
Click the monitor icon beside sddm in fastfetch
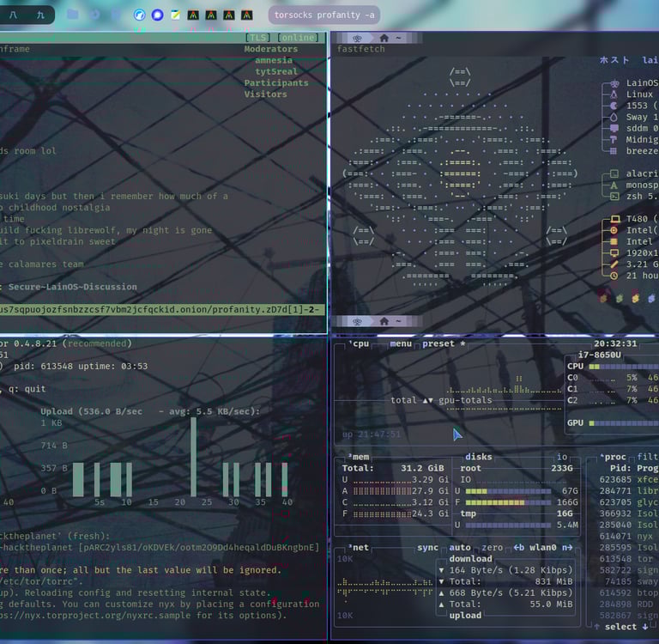pyautogui.click(x=614, y=128)
